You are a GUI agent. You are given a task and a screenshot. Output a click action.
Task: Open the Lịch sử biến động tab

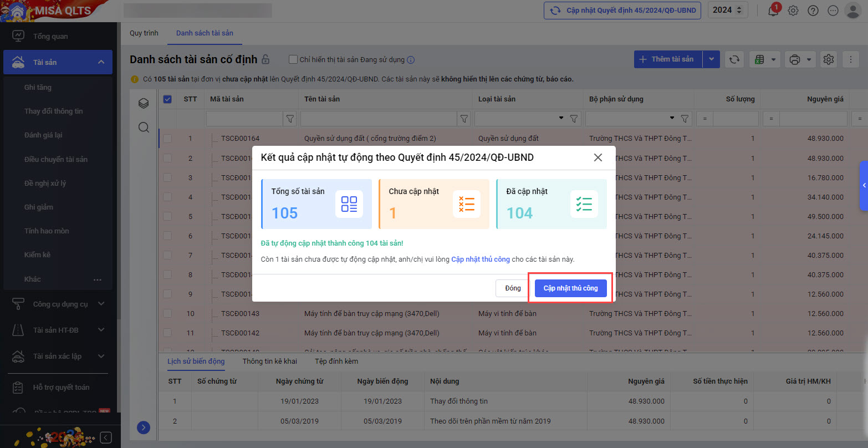click(x=196, y=362)
